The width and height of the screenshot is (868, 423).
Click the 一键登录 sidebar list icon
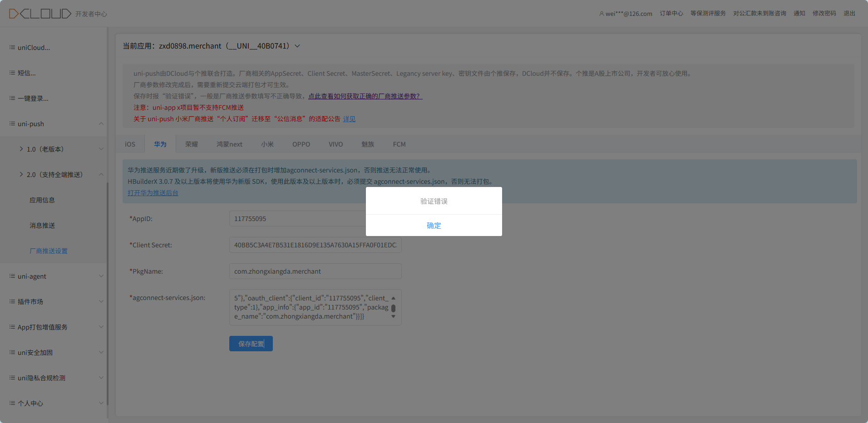coord(12,98)
